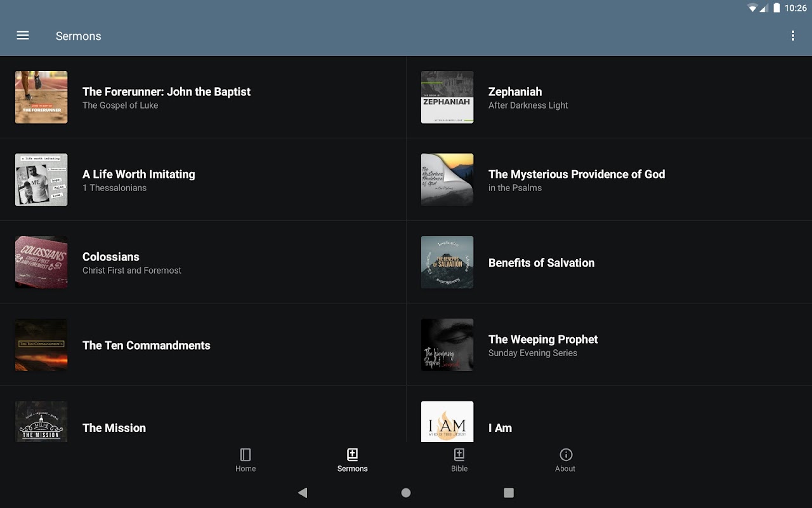This screenshot has height=508, width=812.
Task: Click the 'After Darkness Light' subtitle
Action: pyautogui.click(x=528, y=105)
